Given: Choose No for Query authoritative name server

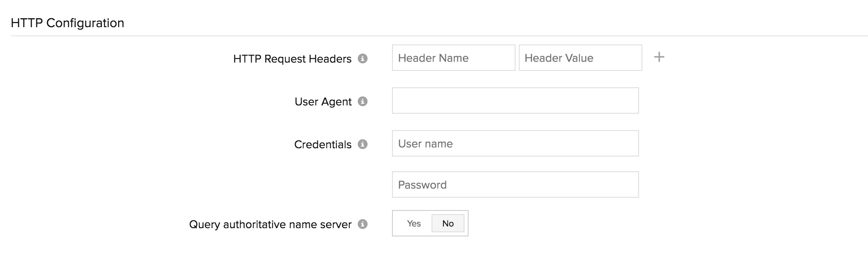Looking at the screenshot, I should (x=448, y=223).
